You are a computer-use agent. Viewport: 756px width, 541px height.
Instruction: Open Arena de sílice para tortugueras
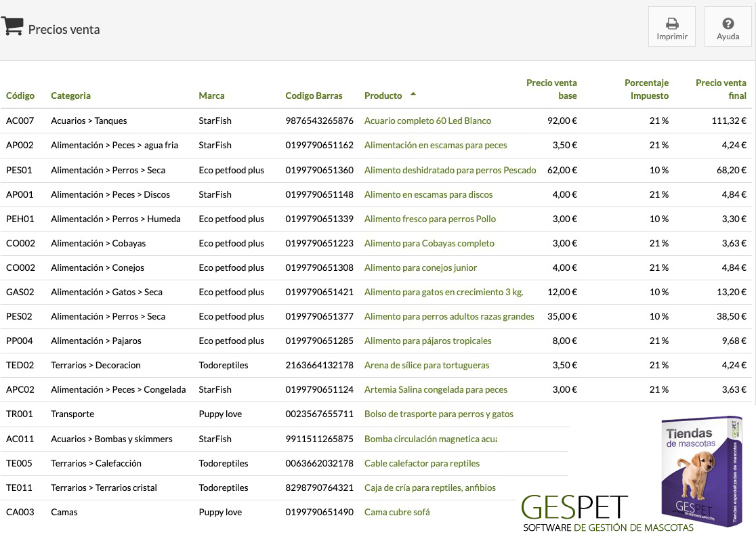click(x=427, y=365)
